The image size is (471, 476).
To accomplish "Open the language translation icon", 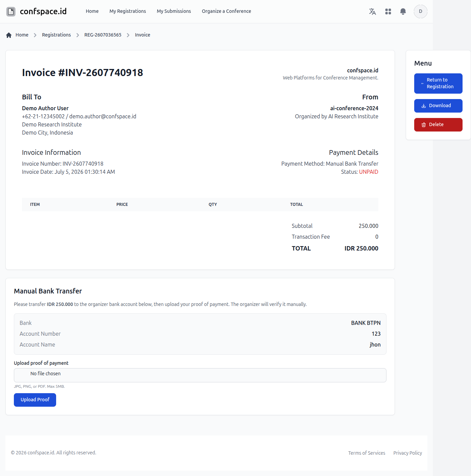I will (x=372, y=11).
